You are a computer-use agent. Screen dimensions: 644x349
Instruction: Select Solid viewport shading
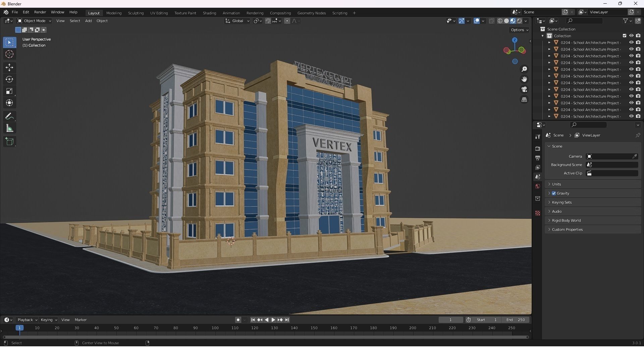click(506, 21)
